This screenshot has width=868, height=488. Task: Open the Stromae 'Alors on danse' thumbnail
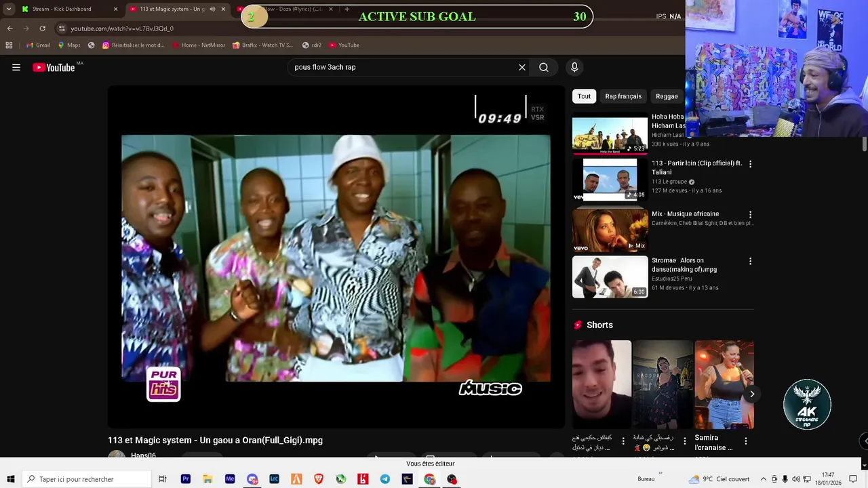[610, 277]
